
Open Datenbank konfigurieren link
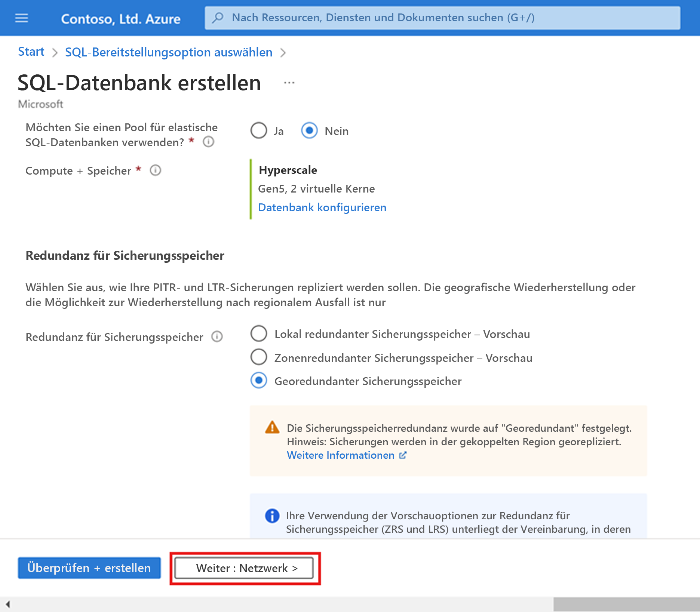click(x=322, y=207)
